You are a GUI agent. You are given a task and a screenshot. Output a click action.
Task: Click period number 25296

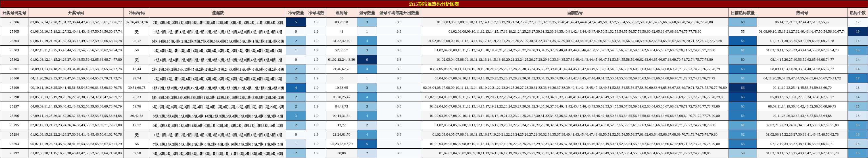pos(14,116)
